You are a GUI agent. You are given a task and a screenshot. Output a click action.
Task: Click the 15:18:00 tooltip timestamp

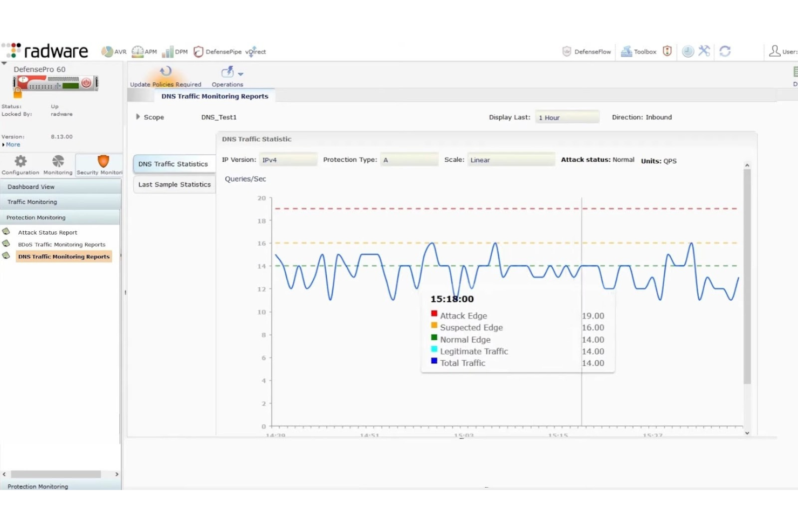click(x=452, y=299)
